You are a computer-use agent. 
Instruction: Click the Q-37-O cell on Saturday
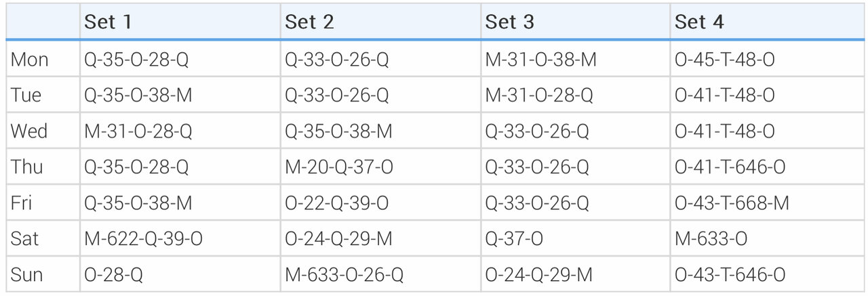(x=513, y=238)
